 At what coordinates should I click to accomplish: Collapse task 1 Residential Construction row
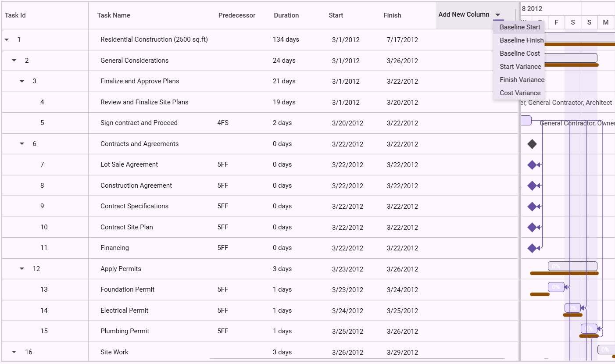click(x=7, y=39)
